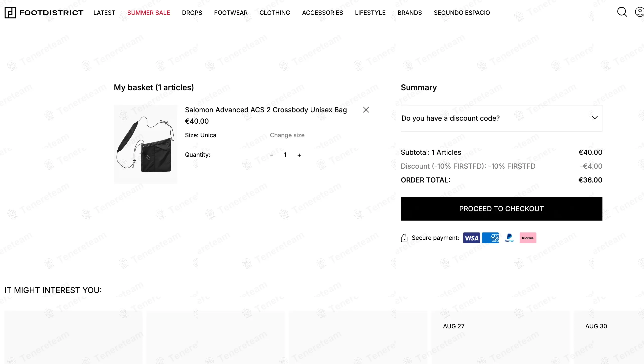The image size is (644, 364).
Task: Open the user account icon
Action: point(640,12)
